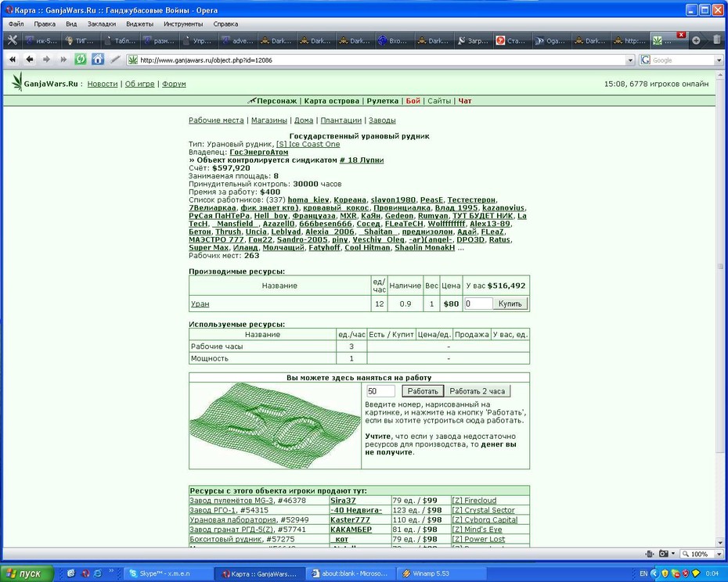Open the Виджеты menu
The width and height of the screenshot is (728, 582).
139,23
